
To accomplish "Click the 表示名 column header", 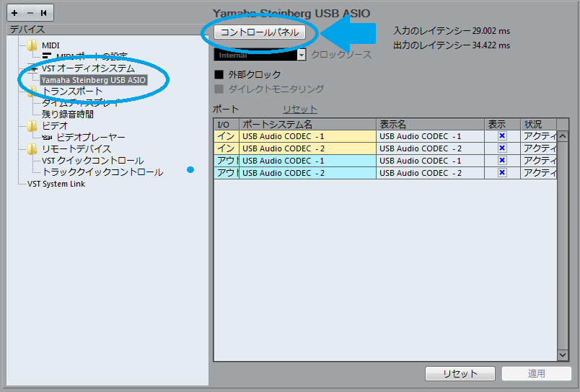I will coord(431,125).
